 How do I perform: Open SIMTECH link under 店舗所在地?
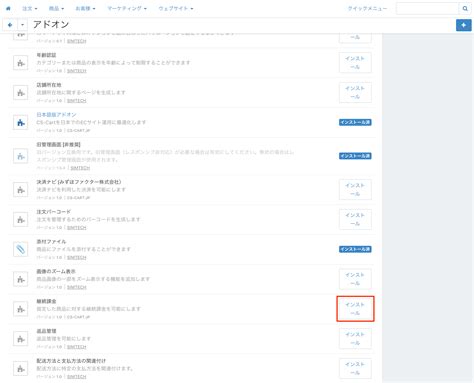click(x=77, y=101)
